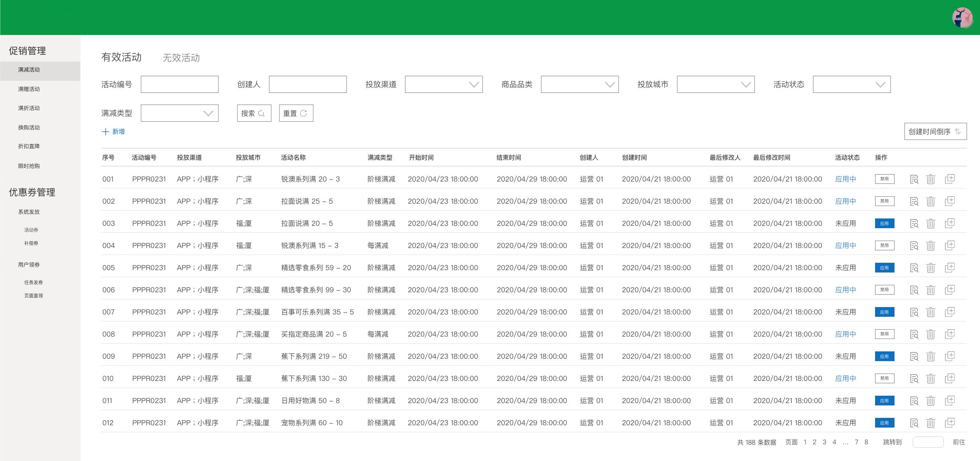The image size is (980, 461).
Task: Click 前往 to jump to page
Action: pos(959,442)
